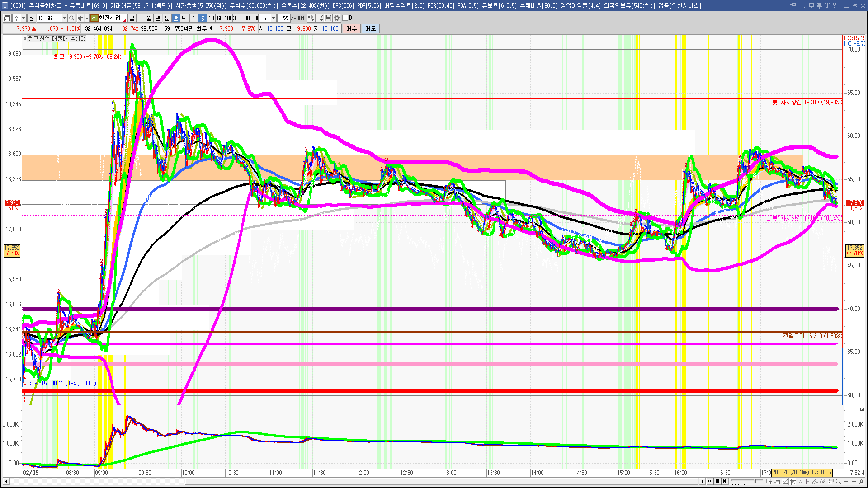Toggle the D checkbox in toolbar
Viewport: 868px width, 488px height.
click(345, 18)
